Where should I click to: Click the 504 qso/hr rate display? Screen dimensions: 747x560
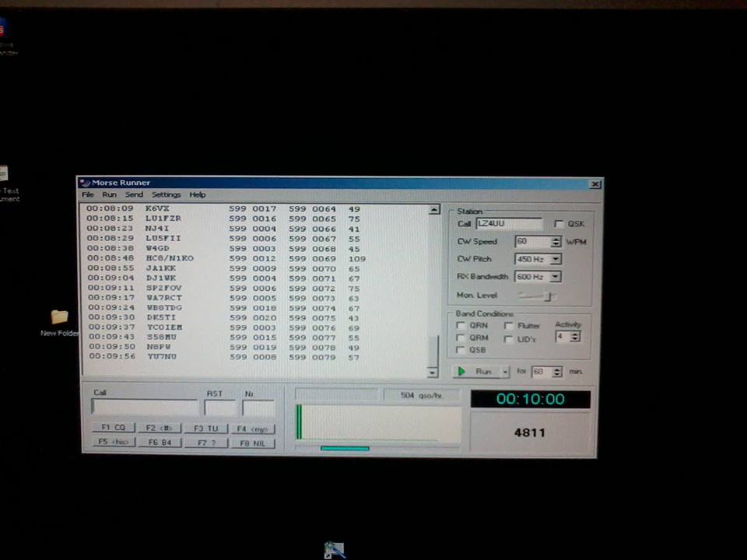(421, 395)
